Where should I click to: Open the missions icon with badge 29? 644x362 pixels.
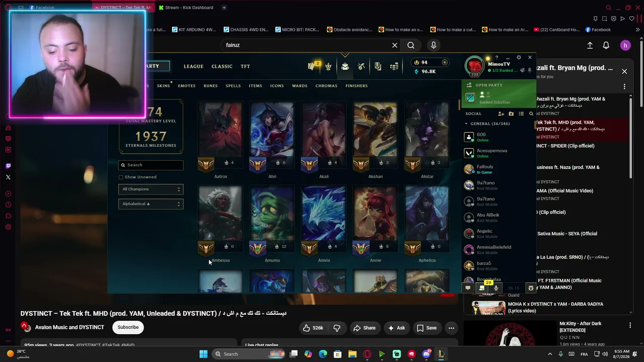pos(482,288)
